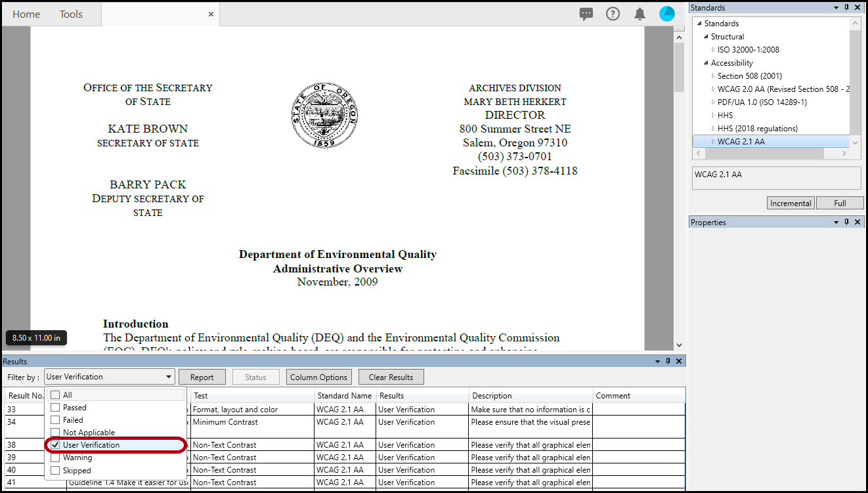868x493 pixels.
Task: Click the Standards tree scrollbar down arrow
Action: coord(855,142)
